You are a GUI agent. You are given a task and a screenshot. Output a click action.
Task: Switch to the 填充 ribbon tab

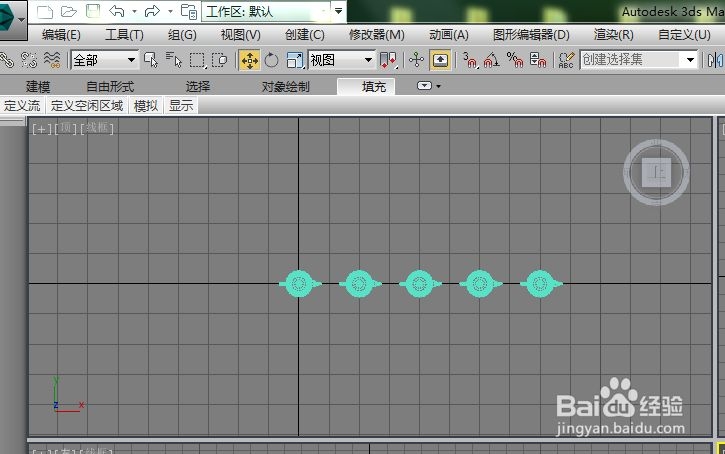(x=367, y=86)
